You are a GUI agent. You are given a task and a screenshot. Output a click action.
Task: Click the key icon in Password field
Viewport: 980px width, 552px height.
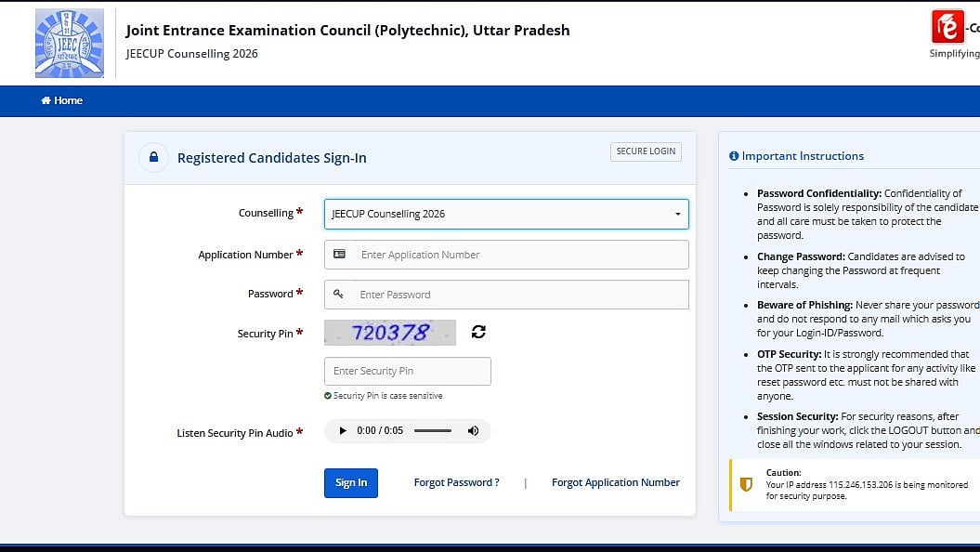coord(338,294)
